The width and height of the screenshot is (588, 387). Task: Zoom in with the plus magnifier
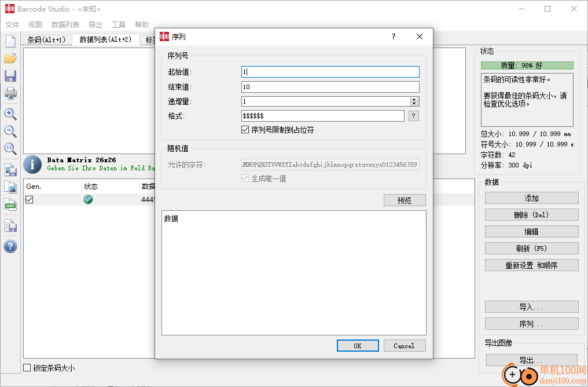point(10,114)
